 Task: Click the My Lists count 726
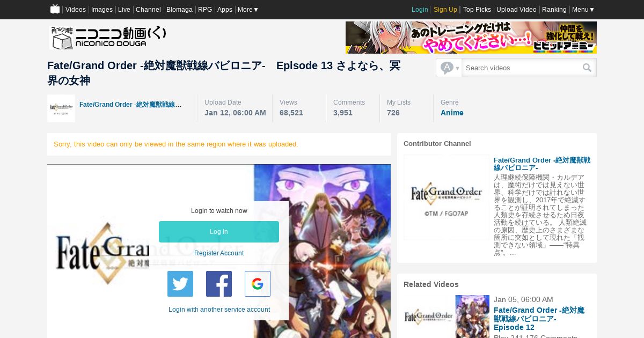[393, 113]
